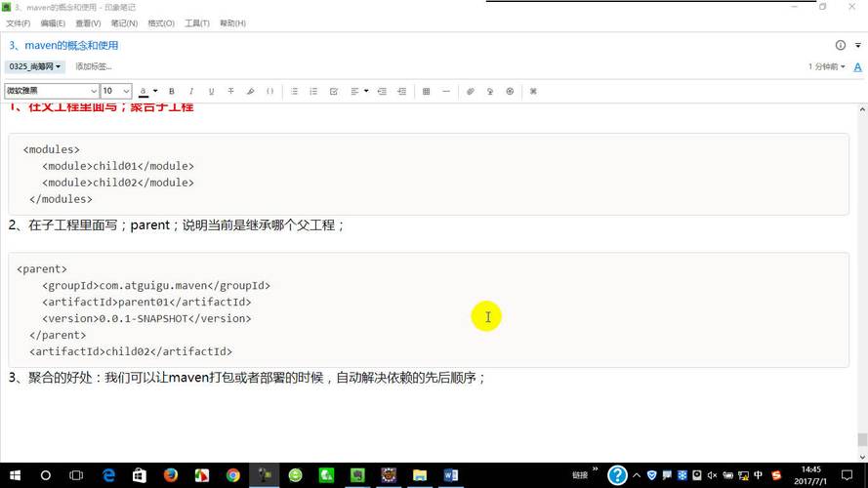868x488 pixels.
Task: Open the 工具(T) menu
Action: (197, 23)
